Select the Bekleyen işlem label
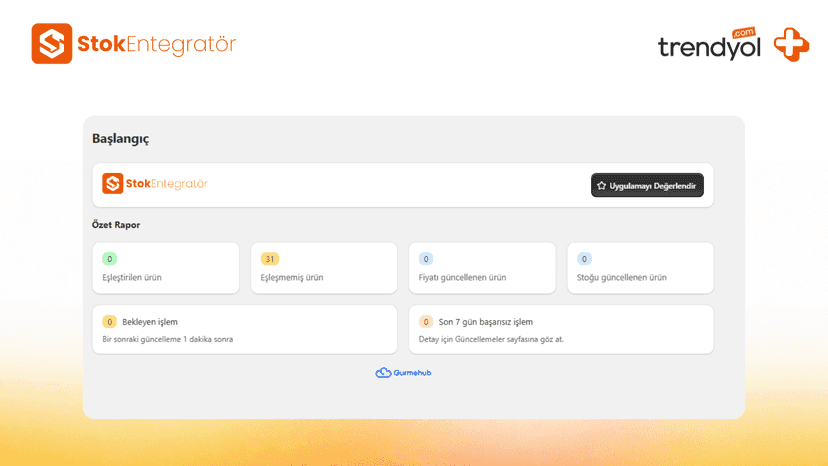Screen dimensions: 828x466 pyautogui.click(x=150, y=322)
